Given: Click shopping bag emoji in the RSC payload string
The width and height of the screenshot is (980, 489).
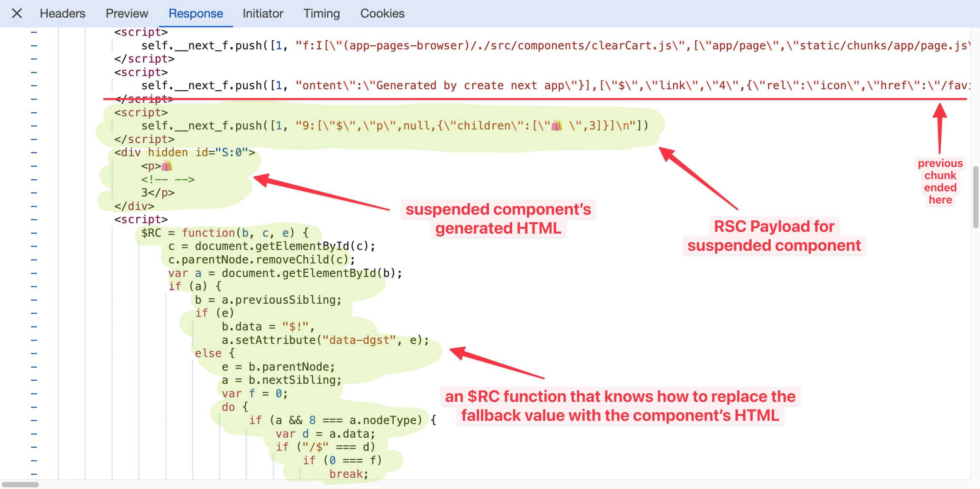Looking at the screenshot, I should (556, 125).
